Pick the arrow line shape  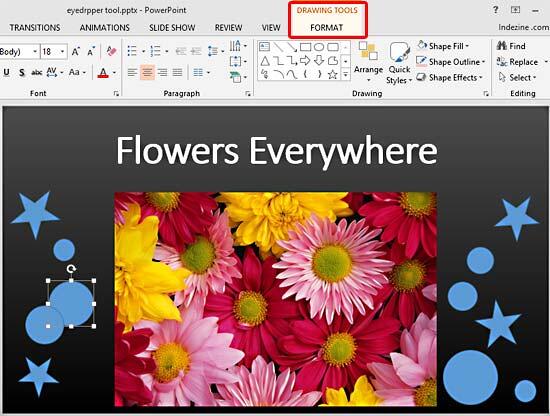pos(292,47)
